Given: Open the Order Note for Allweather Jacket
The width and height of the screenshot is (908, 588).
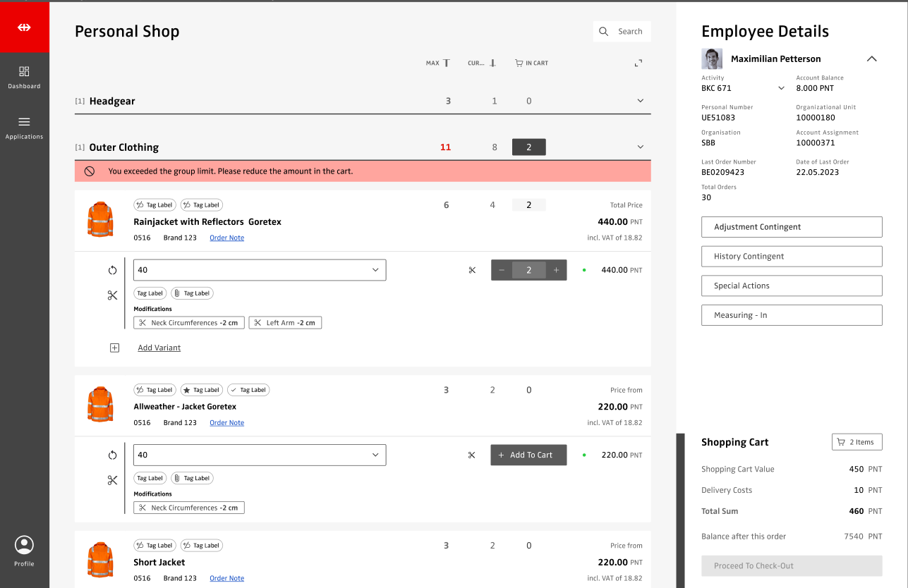Looking at the screenshot, I should [226, 423].
